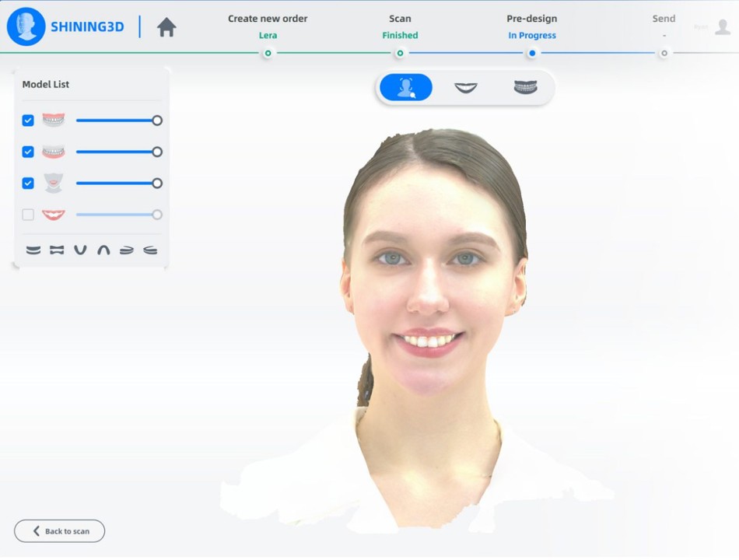739x560 pixels.
Task: Hide the face scan model checkbox
Action: pyautogui.click(x=28, y=184)
